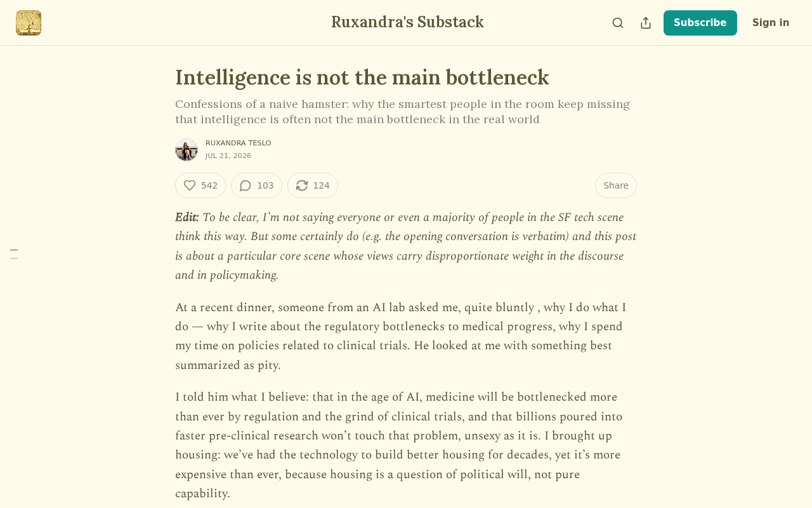Open the Ruxandra's Substack home title
The image size is (812, 508).
[407, 22]
